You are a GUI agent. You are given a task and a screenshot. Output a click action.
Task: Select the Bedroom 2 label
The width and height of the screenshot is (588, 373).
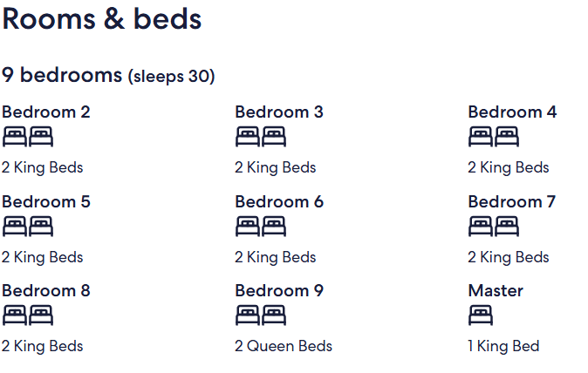click(46, 112)
